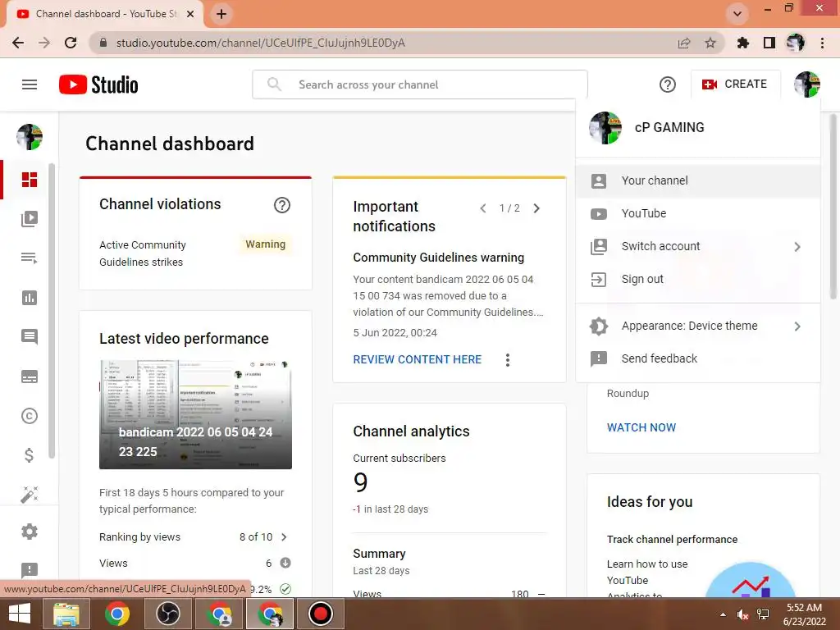Click the WATCH NOW link
Image resolution: width=840 pixels, height=630 pixels.
(x=641, y=427)
